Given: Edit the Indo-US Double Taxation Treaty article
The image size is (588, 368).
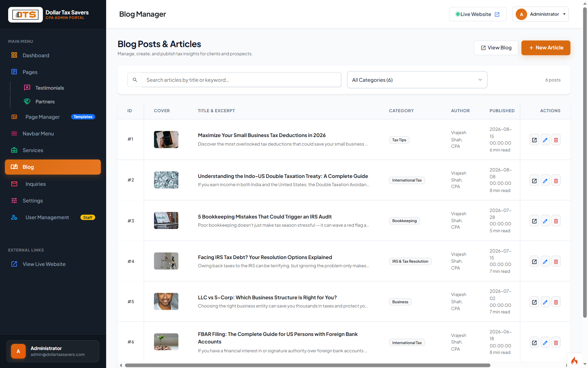Looking at the screenshot, I should [x=545, y=181].
